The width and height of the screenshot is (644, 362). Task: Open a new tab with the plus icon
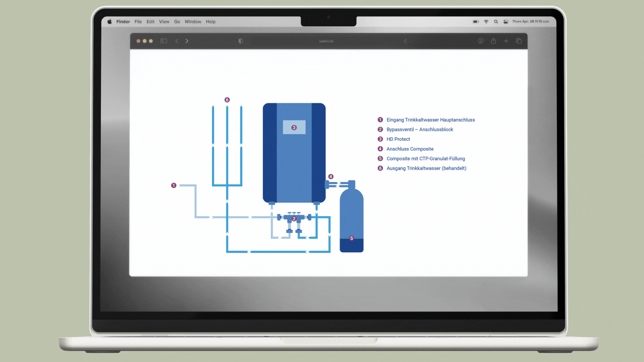(x=506, y=41)
